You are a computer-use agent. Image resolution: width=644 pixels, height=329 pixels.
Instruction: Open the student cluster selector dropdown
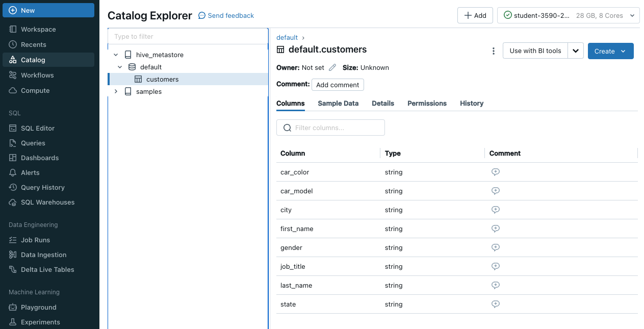[x=568, y=15]
